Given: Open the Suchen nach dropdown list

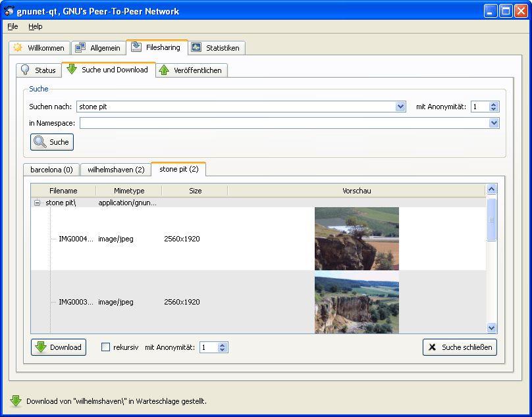Looking at the screenshot, I should click(x=400, y=107).
